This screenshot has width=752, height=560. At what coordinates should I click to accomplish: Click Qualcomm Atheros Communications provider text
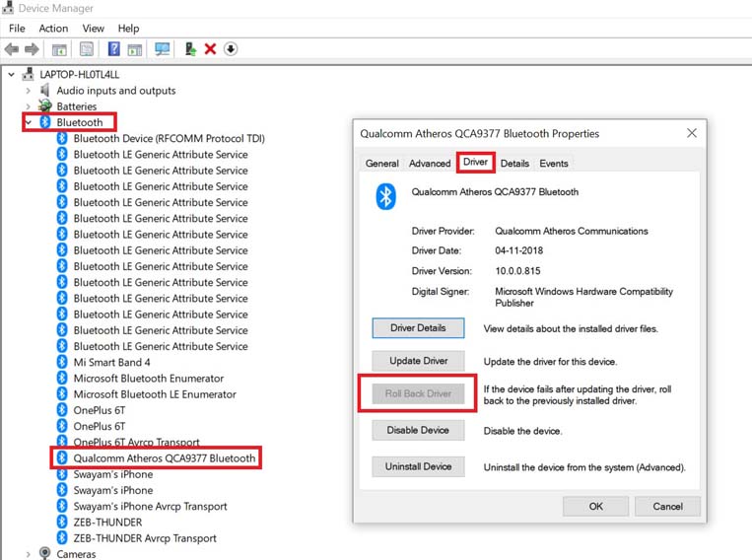572,231
